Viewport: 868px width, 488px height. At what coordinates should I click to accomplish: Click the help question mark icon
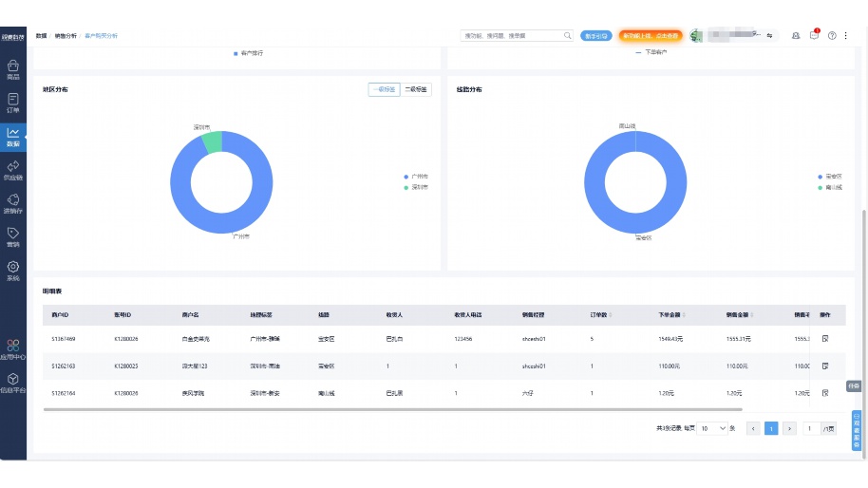point(832,35)
